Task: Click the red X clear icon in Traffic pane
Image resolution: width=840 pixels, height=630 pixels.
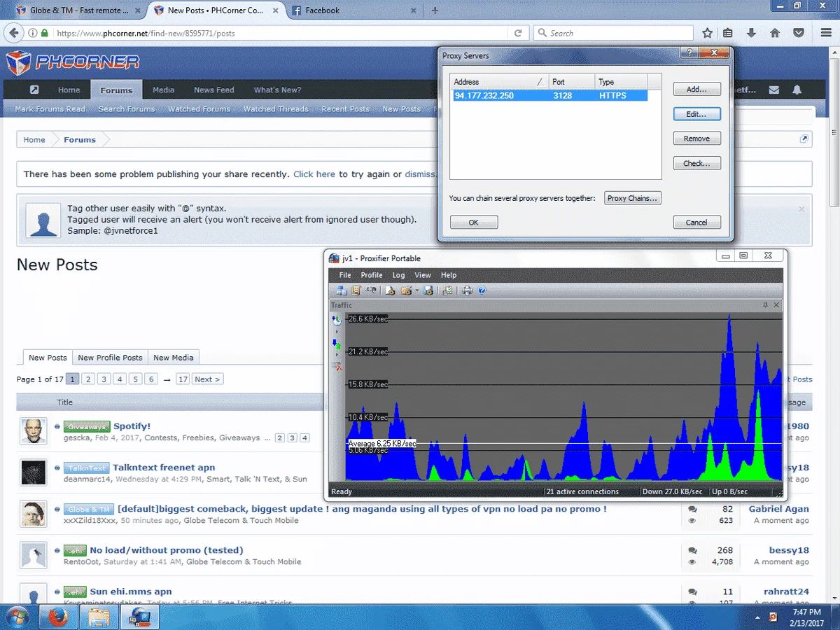Action: click(337, 366)
